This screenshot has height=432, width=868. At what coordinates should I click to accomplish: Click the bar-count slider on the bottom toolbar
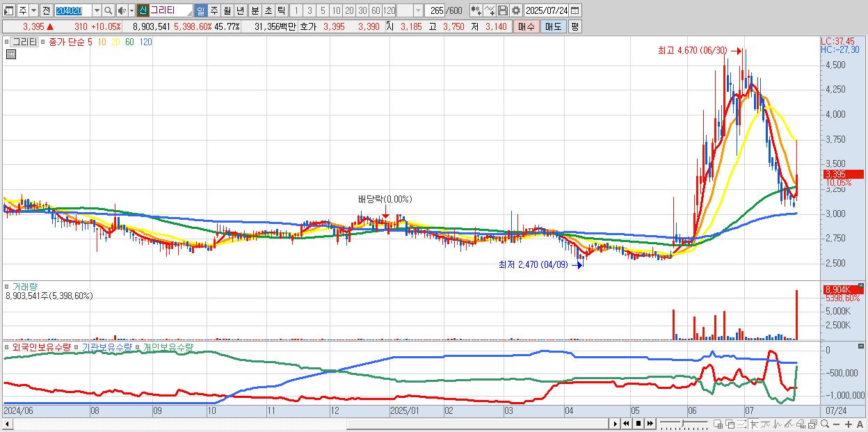[684, 424]
